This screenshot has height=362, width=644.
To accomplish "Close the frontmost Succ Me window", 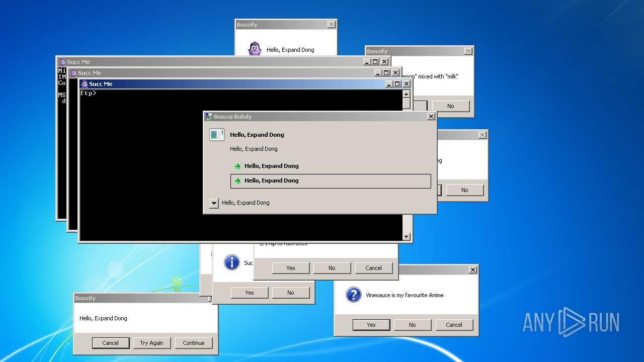I will point(407,84).
